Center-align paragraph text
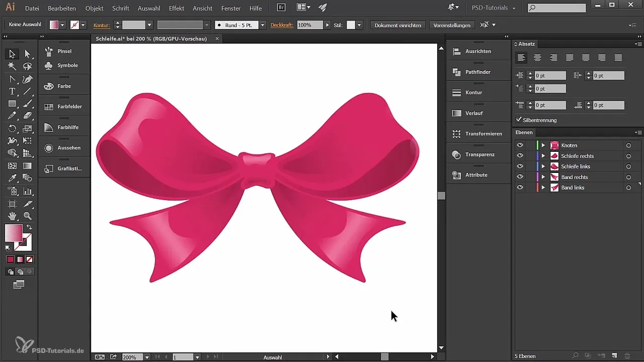Screen dimensions: 644x362 [537, 58]
